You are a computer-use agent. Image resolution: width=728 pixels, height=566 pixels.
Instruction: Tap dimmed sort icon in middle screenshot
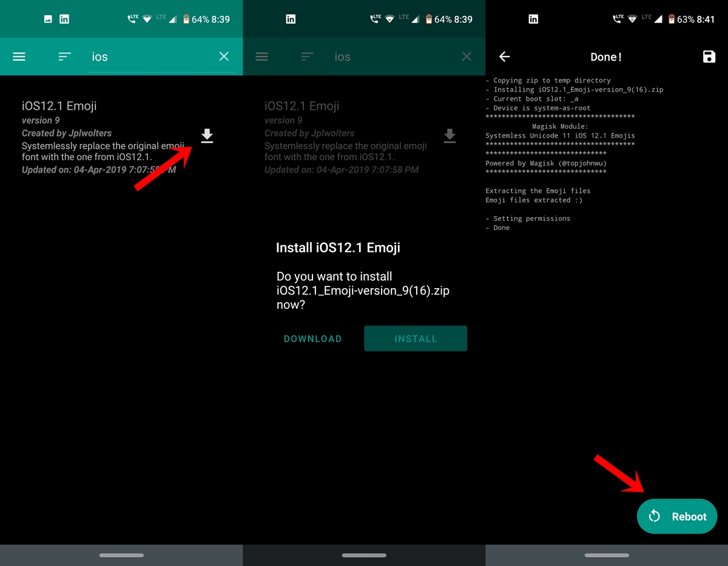click(307, 56)
